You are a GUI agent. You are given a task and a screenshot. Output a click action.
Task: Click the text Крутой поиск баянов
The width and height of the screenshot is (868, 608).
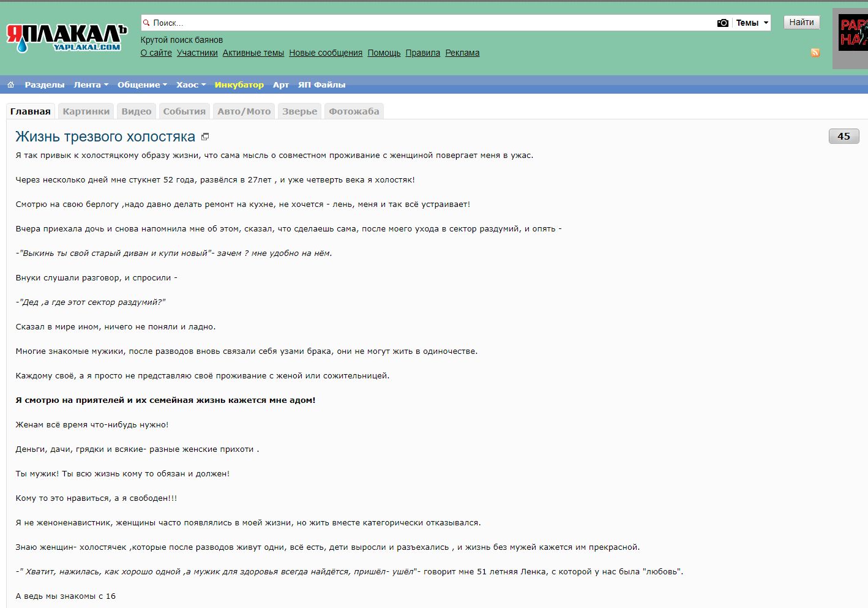point(182,40)
